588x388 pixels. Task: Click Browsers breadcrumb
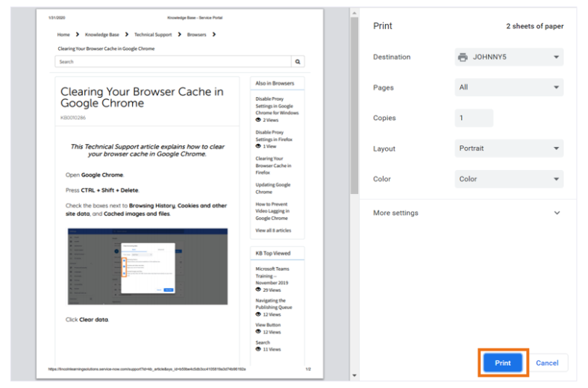196,34
